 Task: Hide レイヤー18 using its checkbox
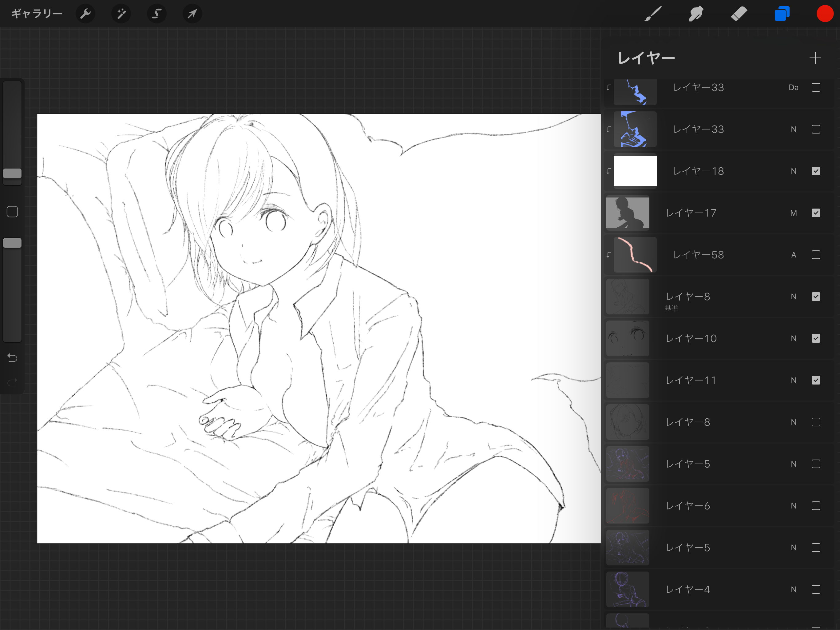(x=816, y=171)
